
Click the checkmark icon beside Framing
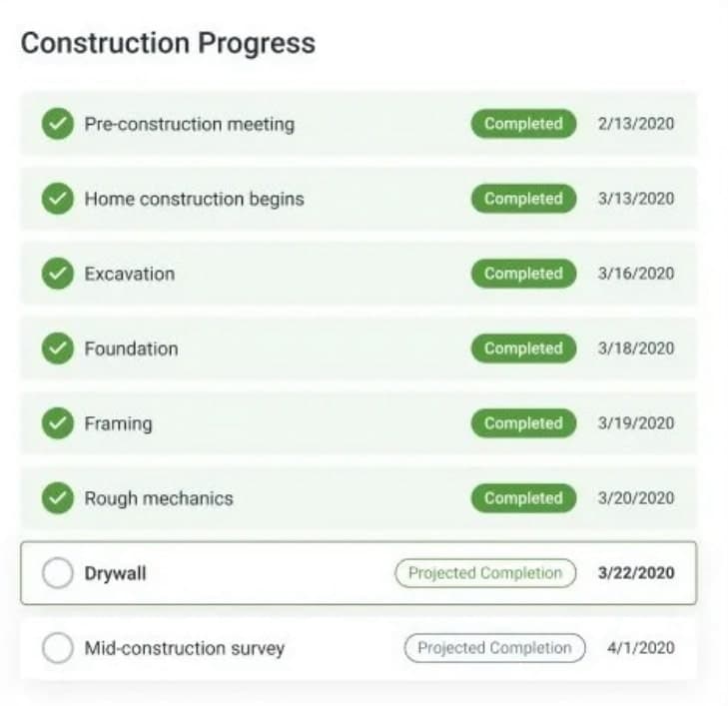click(x=58, y=423)
